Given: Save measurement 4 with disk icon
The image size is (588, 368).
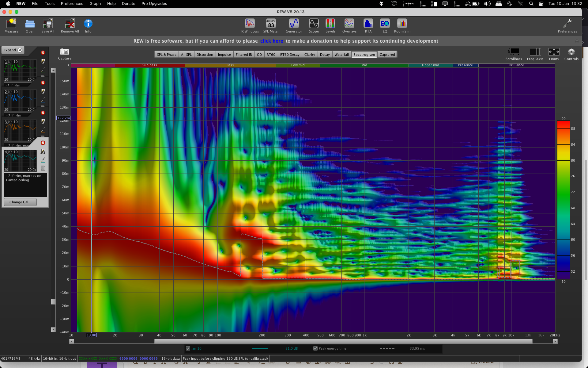Looking at the screenshot, I should click(43, 151).
